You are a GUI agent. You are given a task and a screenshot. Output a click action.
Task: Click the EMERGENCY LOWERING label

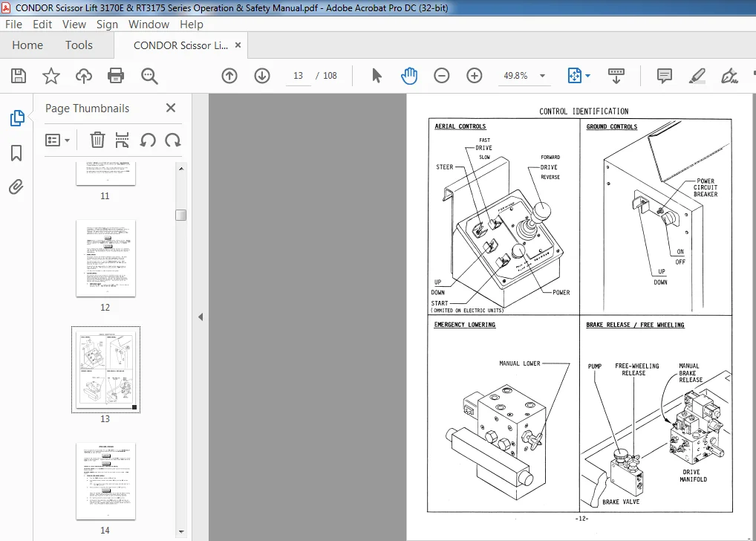click(465, 325)
